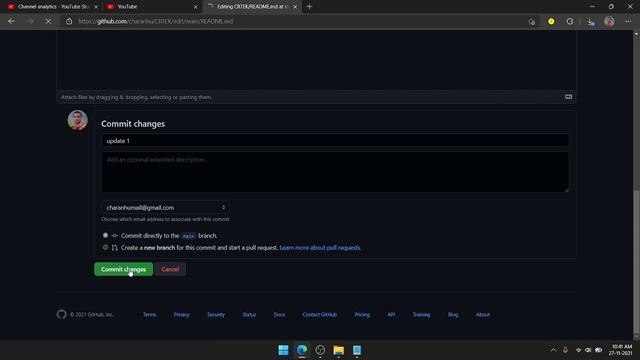Open browser settings and more menu
The height and width of the screenshot is (360, 640).
click(x=628, y=21)
